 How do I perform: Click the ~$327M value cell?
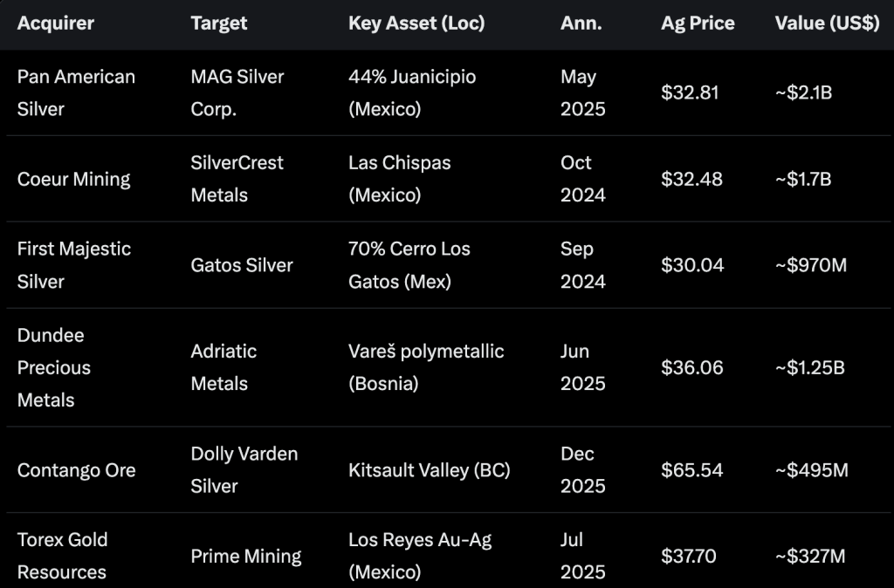[810, 556]
